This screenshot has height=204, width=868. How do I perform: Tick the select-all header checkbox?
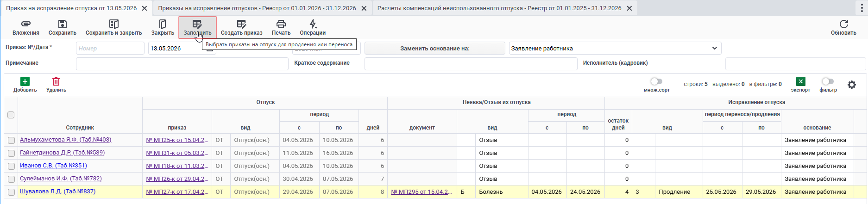[x=11, y=115]
